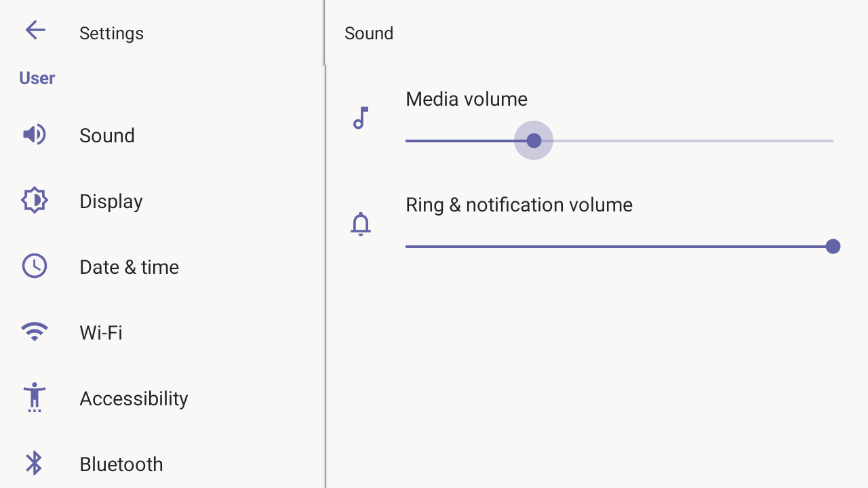Open the Display settings entry
Viewport: 868px width, 488px height.
[163, 201]
